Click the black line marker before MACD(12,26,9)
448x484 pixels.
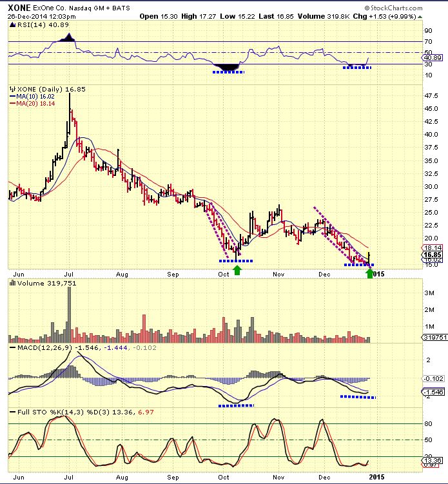pyautogui.click(x=13, y=347)
